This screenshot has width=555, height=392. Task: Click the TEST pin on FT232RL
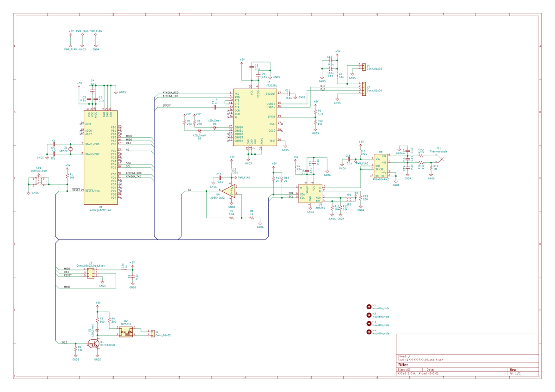(272, 141)
